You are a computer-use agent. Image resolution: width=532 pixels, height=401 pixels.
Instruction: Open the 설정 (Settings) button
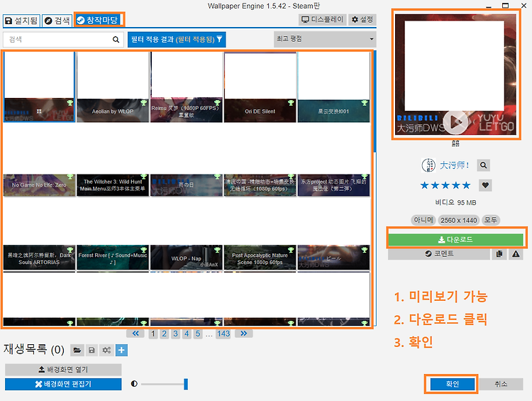(362, 19)
